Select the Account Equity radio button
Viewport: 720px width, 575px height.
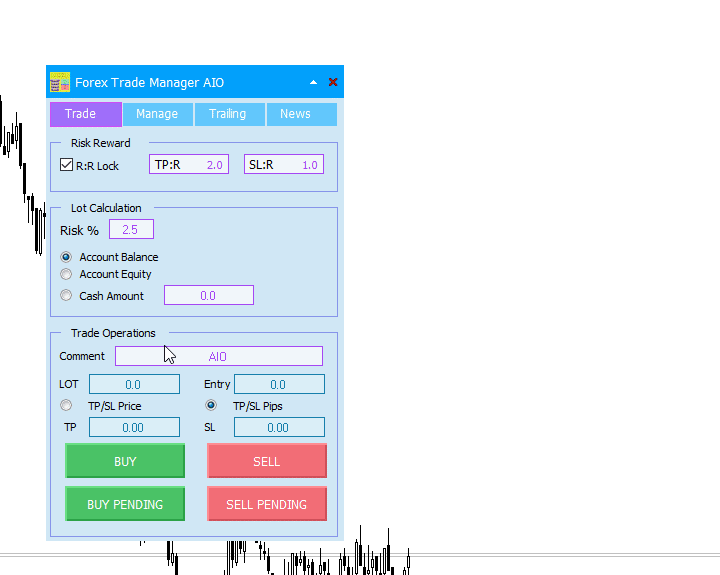click(66, 274)
